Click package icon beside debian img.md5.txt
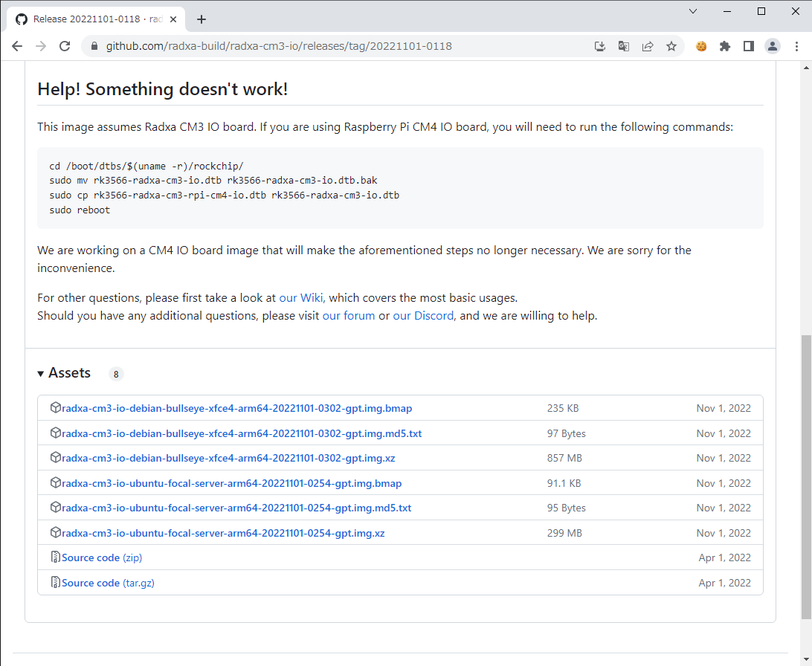The image size is (812, 666). [56, 433]
